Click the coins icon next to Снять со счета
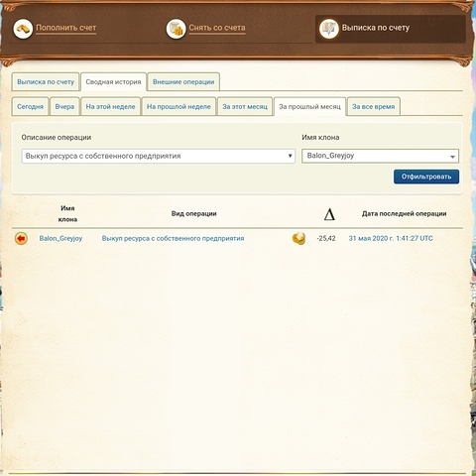476x476 pixels. coord(176,29)
